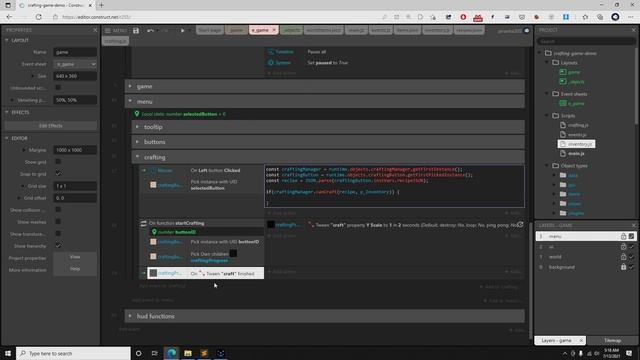Screen dimensions: 640x360
Task: Expand the buttons event group
Action: click(137, 142)
